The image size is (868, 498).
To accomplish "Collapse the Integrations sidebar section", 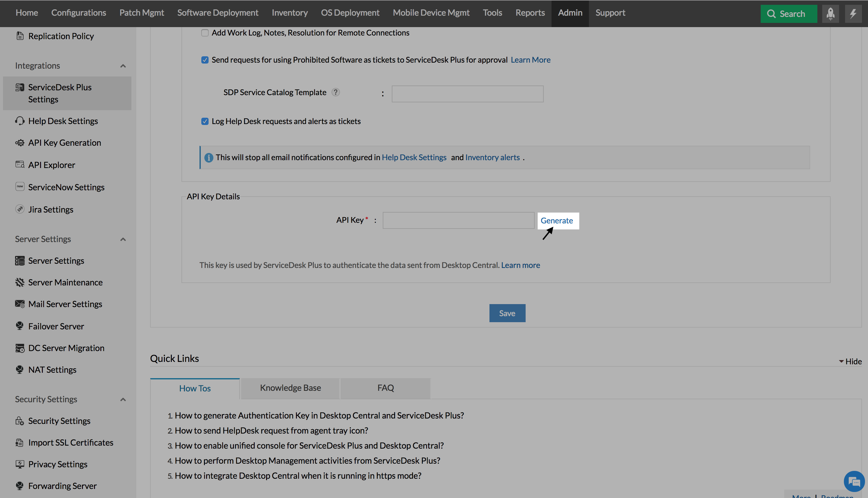I will (x=123, y=66).
